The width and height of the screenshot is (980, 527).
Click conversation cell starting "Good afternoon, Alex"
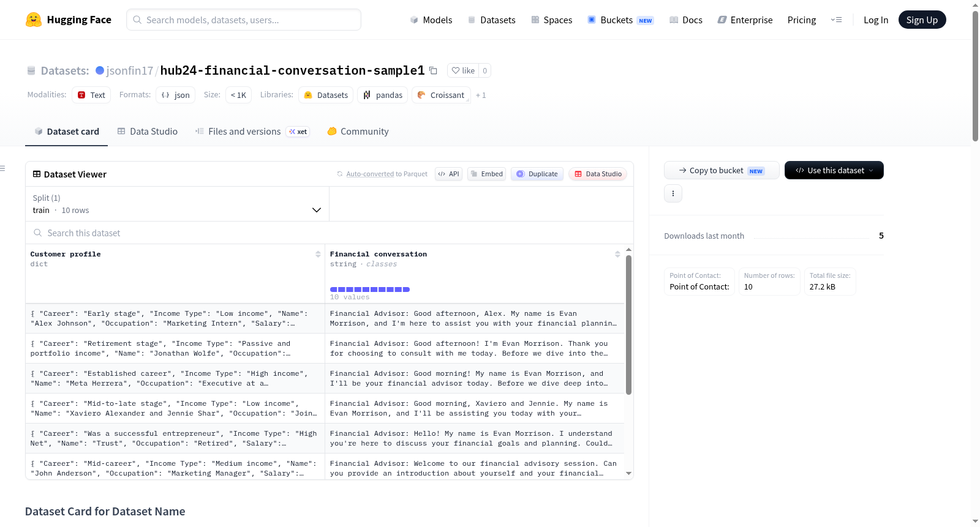tap(475, 318)
